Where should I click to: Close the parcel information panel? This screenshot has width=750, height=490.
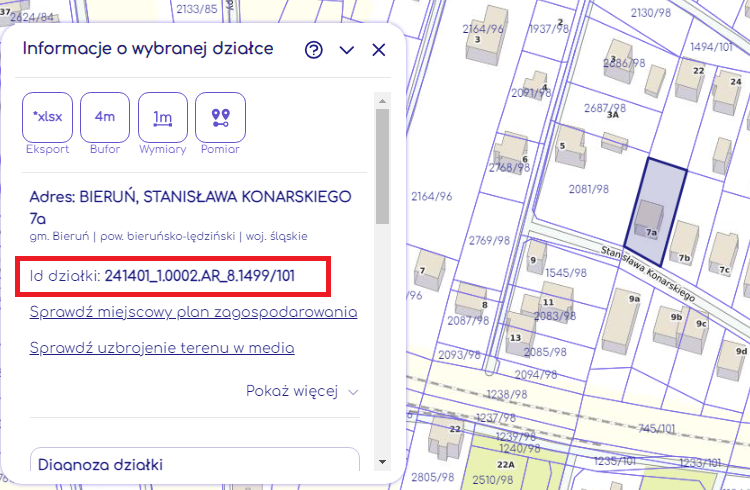pos(379,50)
